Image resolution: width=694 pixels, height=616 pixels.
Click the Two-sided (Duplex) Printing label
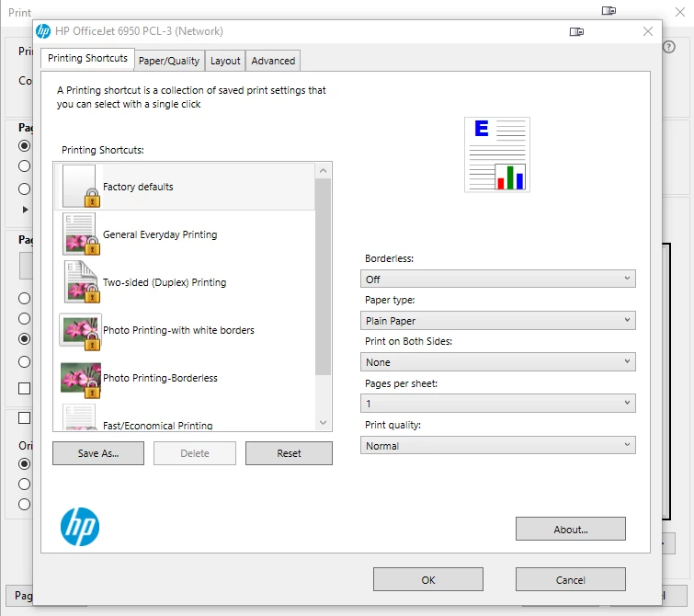click(165, 282)
